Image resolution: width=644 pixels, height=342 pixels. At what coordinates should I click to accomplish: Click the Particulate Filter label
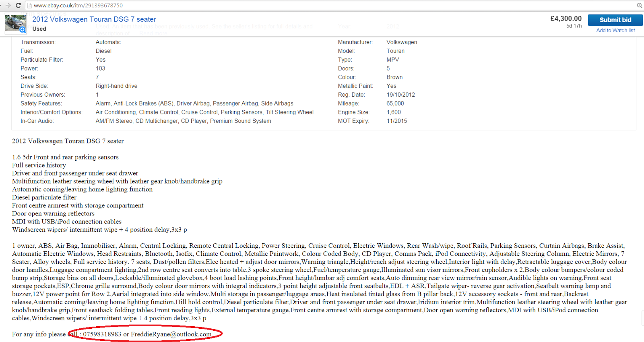42,60
